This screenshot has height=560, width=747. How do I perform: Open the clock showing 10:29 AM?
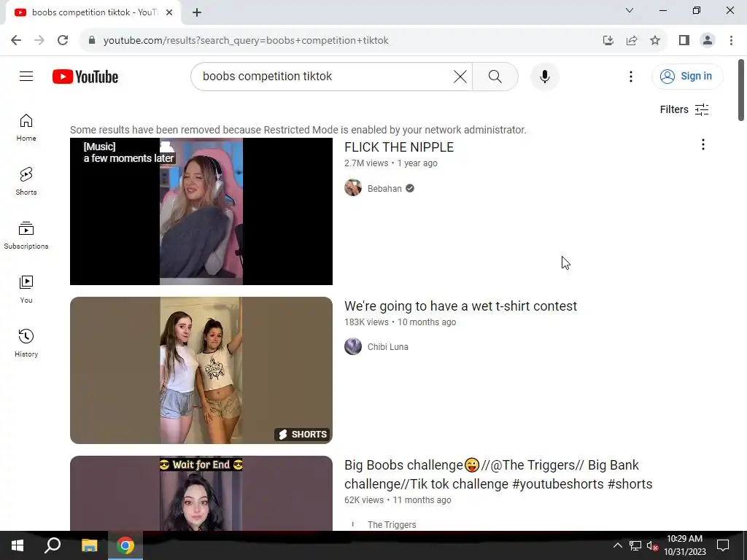pos(684,545)
